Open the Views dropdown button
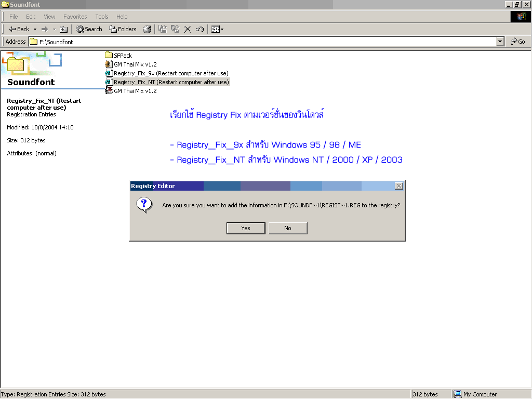The image size is (532, 399). 217,29
